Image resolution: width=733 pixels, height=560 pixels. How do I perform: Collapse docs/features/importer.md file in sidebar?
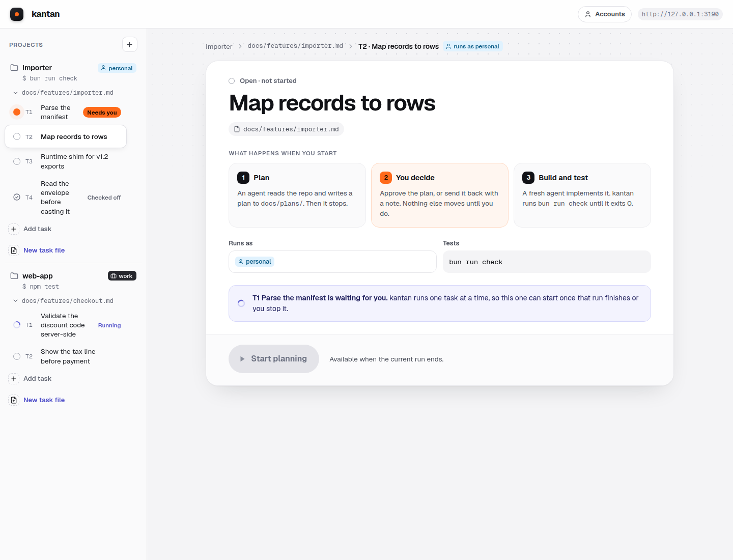click(15, 93)
